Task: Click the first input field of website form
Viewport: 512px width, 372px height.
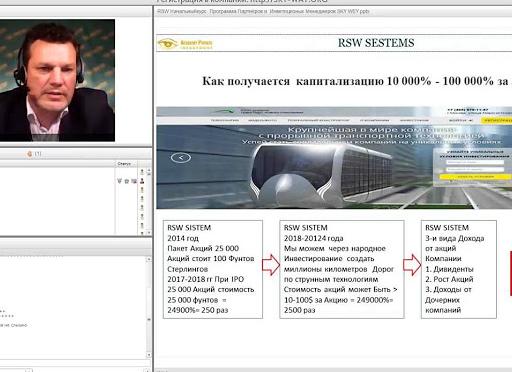Action: 475,163
